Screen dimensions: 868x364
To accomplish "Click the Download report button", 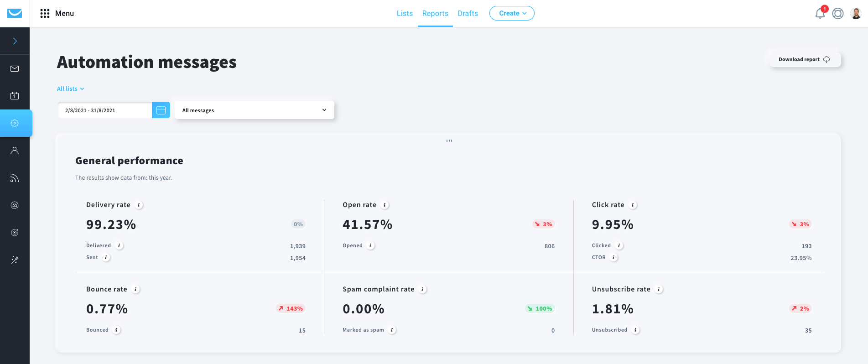I will 804,59.
